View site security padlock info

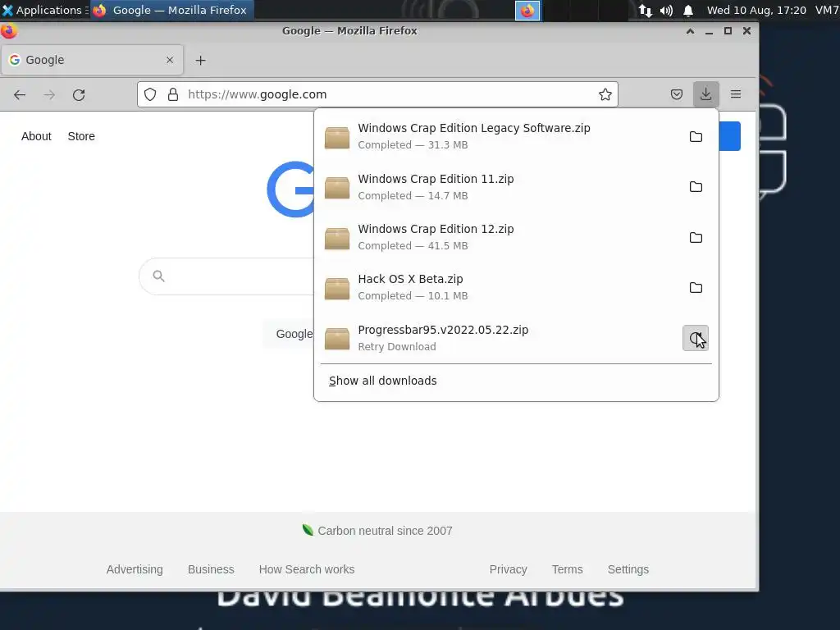click(173, 94)
